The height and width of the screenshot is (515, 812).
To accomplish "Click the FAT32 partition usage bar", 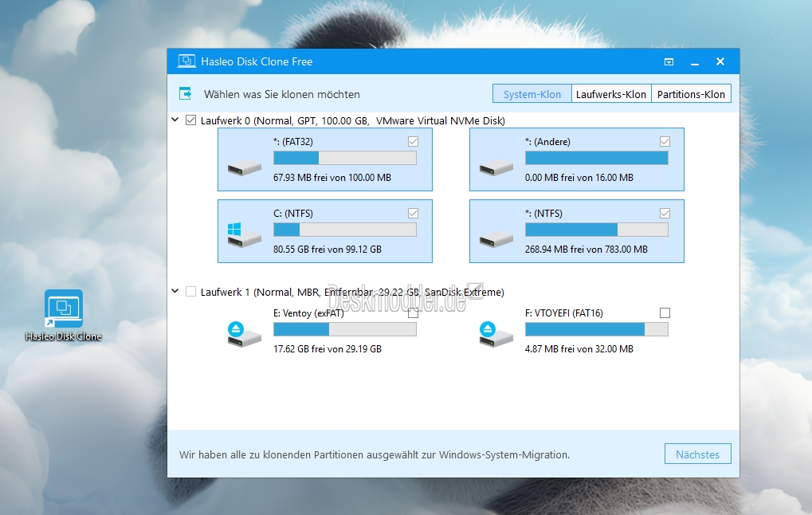I will [x=345, y=158].
